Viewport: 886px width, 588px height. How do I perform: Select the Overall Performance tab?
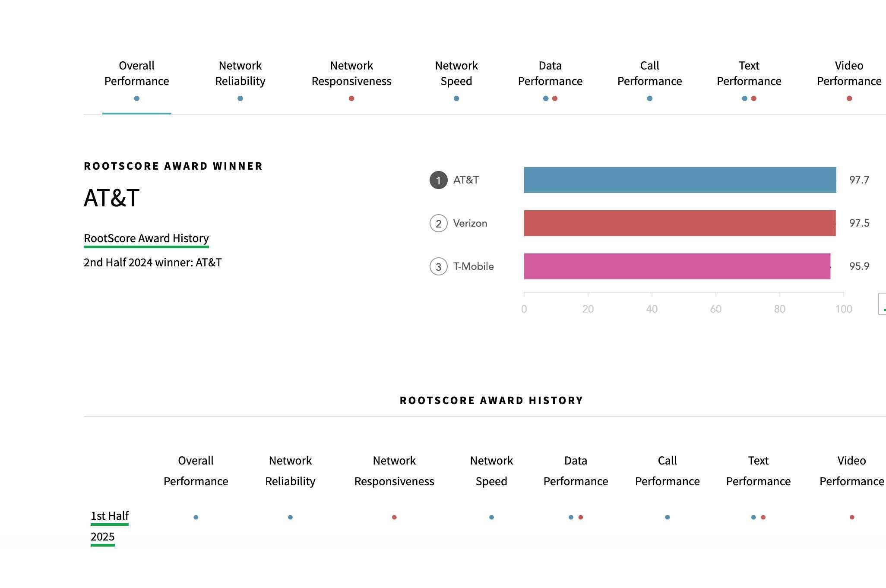click(x=136, y=81)
